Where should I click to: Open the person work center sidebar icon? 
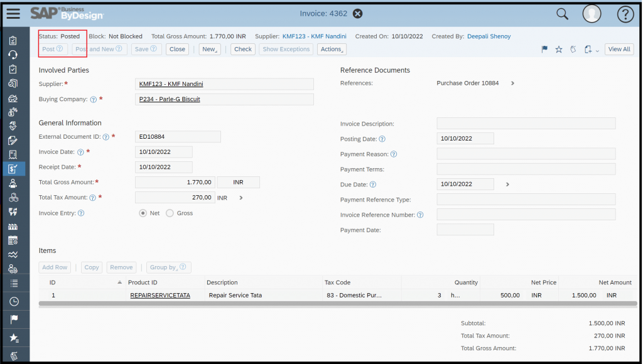click(13, 183)
